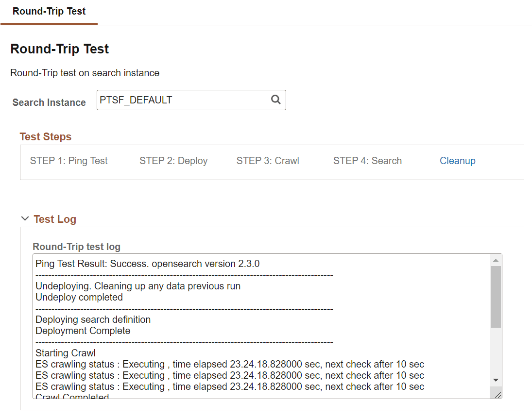Click the resize grip of the log area

tap(497, 394)
